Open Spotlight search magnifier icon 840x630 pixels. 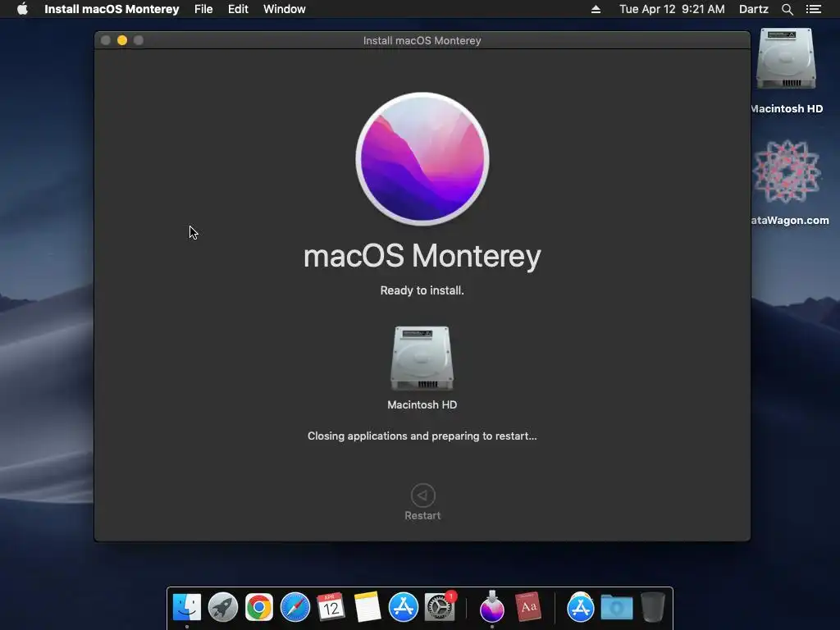pos(787,9)
